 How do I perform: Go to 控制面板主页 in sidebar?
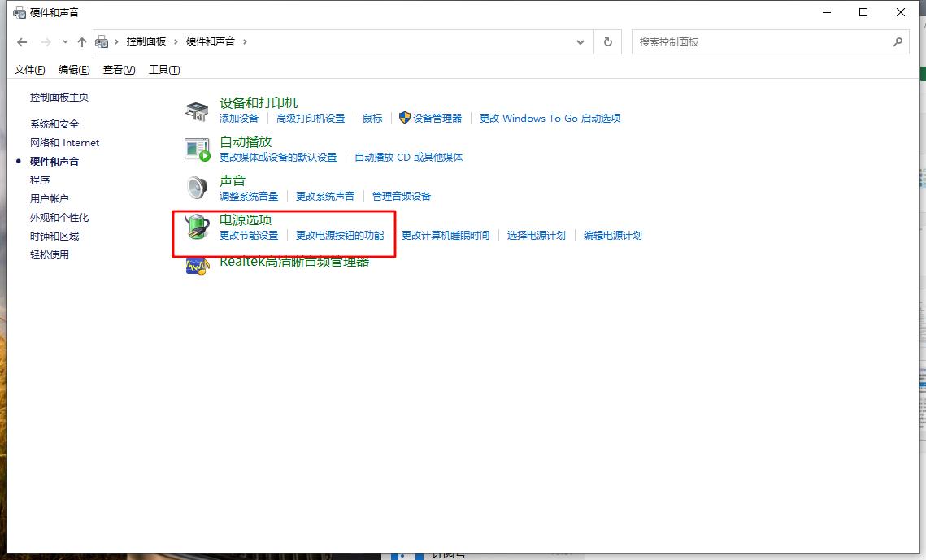point(59,97)
